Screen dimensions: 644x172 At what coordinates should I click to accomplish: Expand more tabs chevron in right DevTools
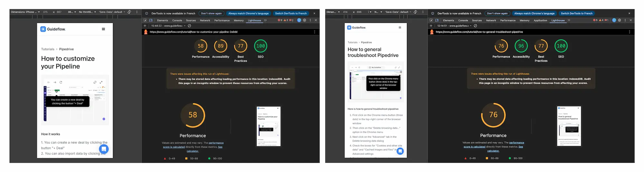[569, 20]
